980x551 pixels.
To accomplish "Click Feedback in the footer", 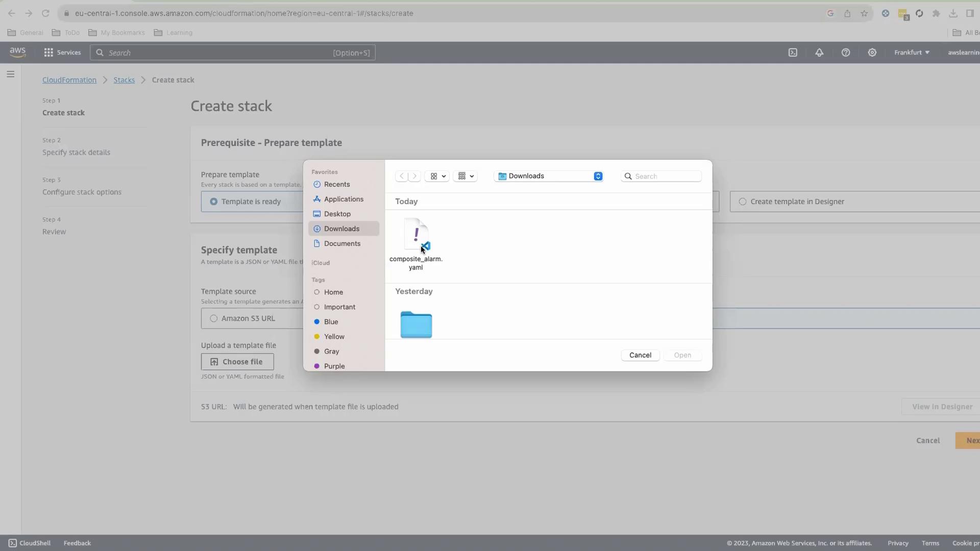I will [x=77, y=543].
